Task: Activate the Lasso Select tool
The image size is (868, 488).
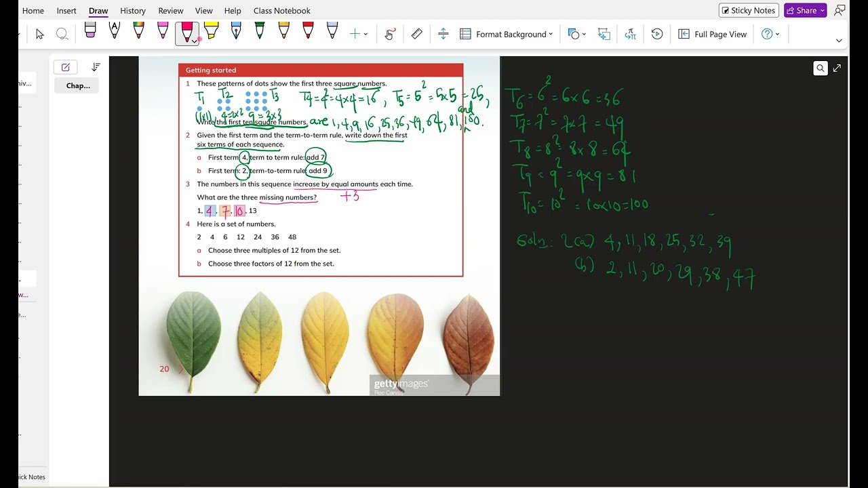Action: click(62, 34)
